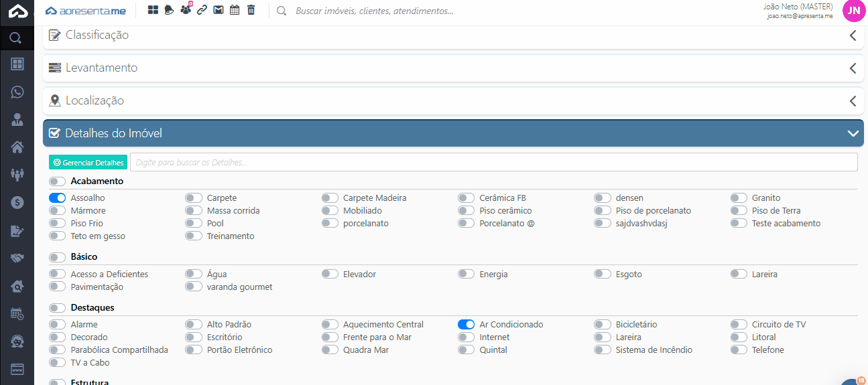
Task: Disable the Ar Condicionado toggle
Action: pyautogui.click(x=467, y=325)
